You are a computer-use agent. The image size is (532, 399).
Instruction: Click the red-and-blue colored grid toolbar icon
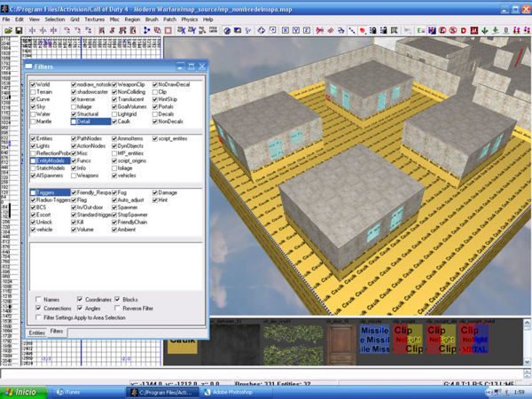coord(432,30)
